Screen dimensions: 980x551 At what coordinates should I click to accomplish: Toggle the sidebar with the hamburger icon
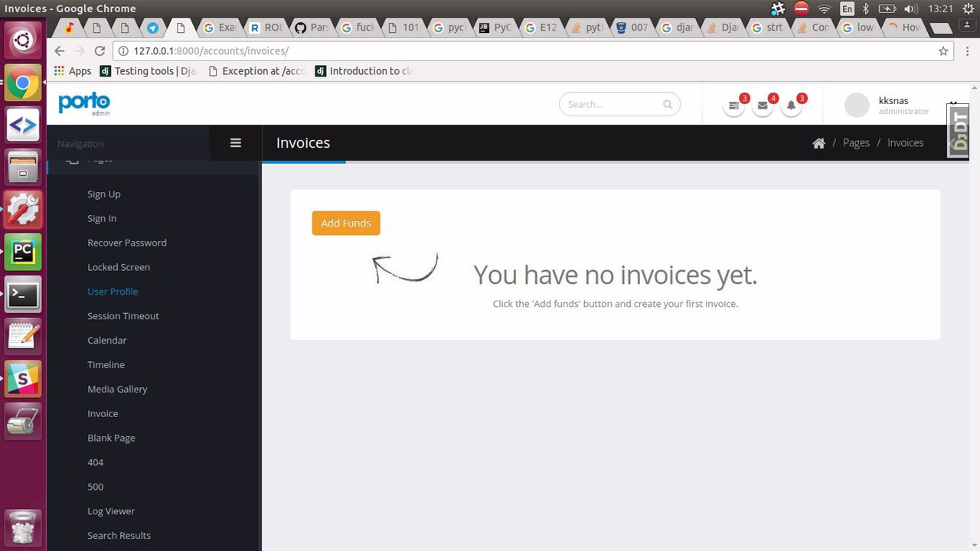tap(236, 143)
